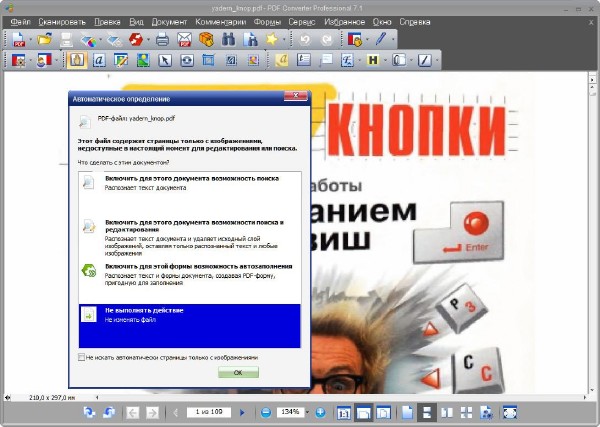This screenshot has height=427, width=600.
Task: Click the Zoom In plus button
Action: tap(321, 412)
